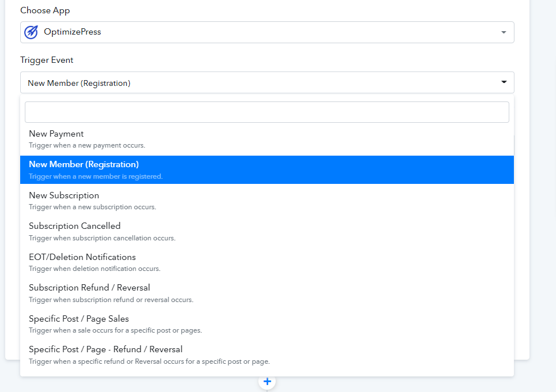Screen dimensions: 556x392
Task: Open the Choose App dropdown arrow
Action: pos(504,32)
